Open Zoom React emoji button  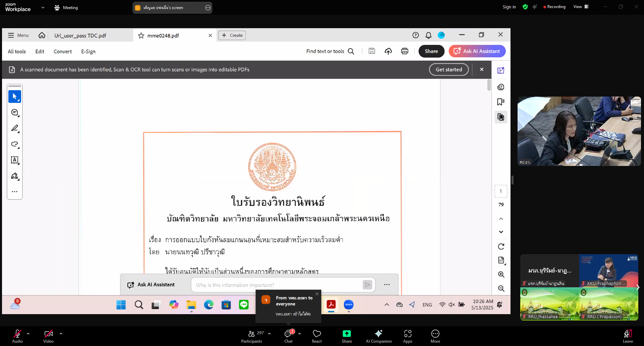pos(317,336)
